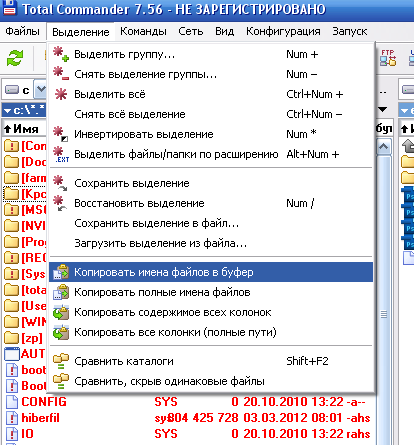Screen dimensions: 414x445
Task: Choose Выделить файлы/папки по расширению
Action: (x=211, y=154)
